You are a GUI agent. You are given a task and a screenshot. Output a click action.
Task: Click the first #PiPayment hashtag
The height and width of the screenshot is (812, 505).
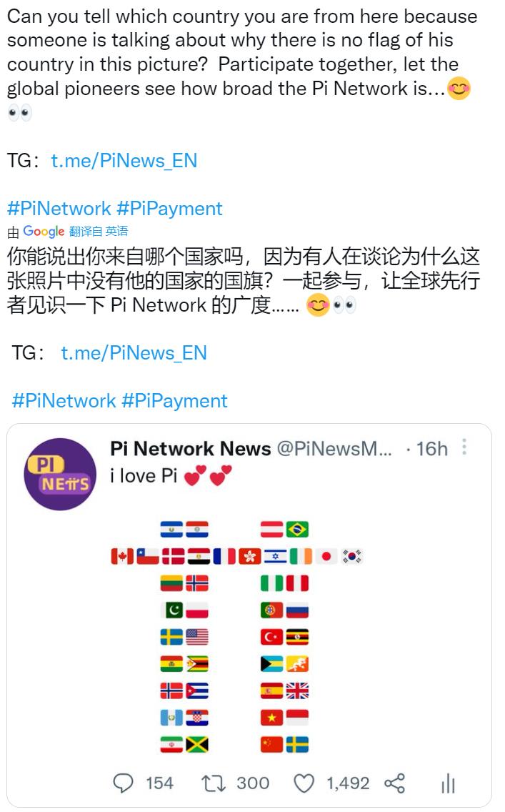coord(170,209)
